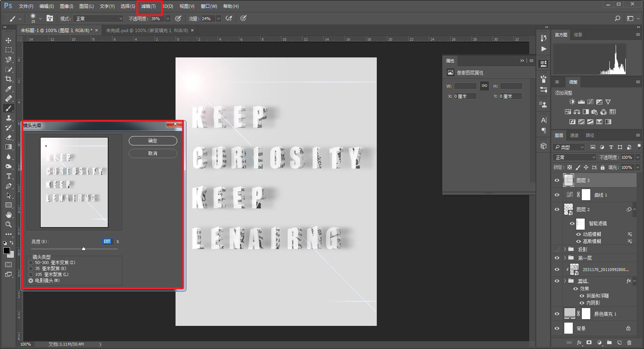Select the Rectangular Marquee tool

click(x=8, y=50)
